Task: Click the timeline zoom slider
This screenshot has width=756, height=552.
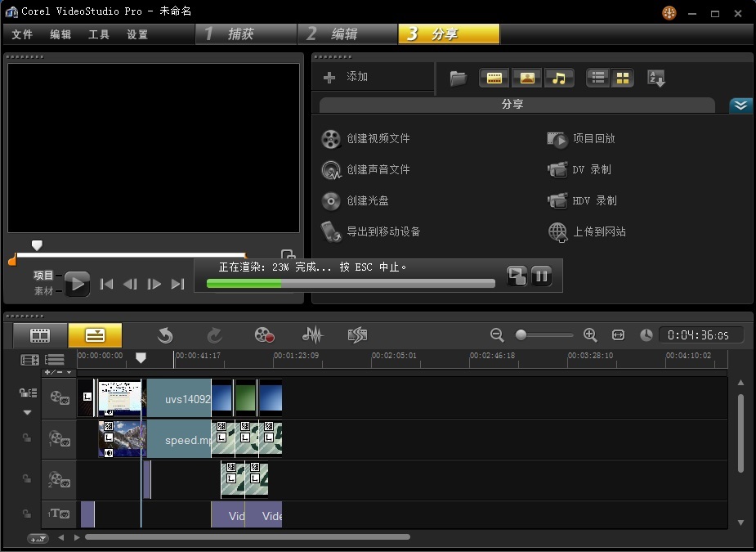Action: (521, 335)
